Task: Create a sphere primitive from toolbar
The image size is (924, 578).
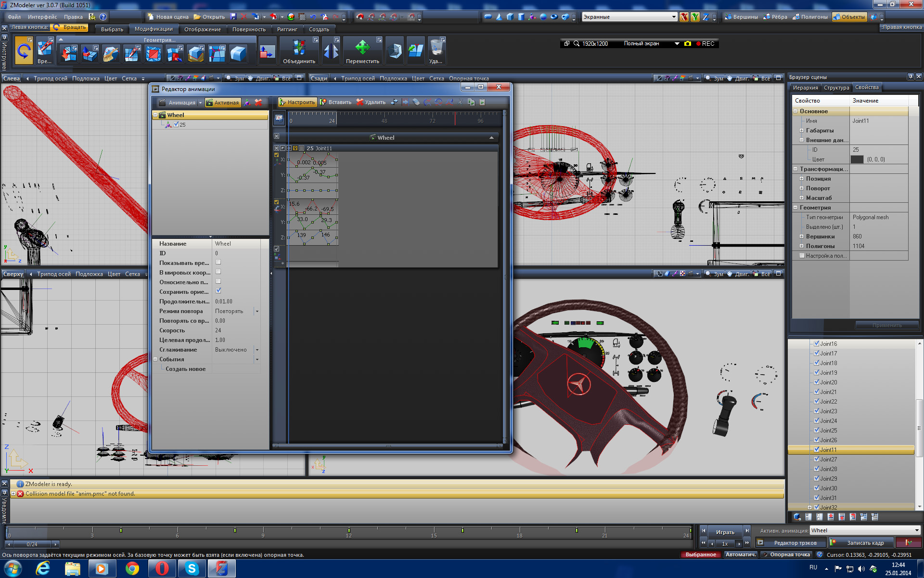Action: coord(543,17)
